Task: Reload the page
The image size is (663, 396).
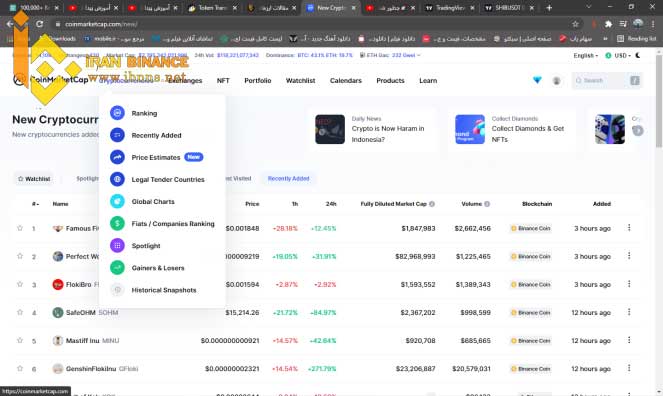Action: (39, 24)
